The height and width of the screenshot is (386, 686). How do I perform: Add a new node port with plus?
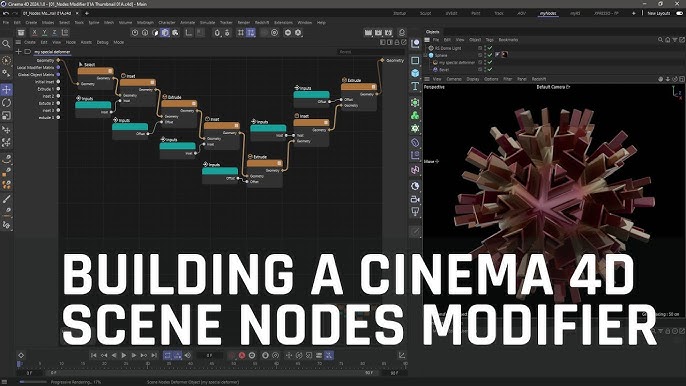(x=18, y=52)
